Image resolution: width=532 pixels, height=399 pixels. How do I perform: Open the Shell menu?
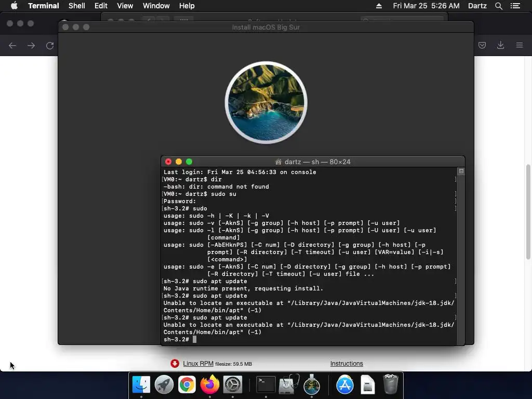[x=77, y=6]
